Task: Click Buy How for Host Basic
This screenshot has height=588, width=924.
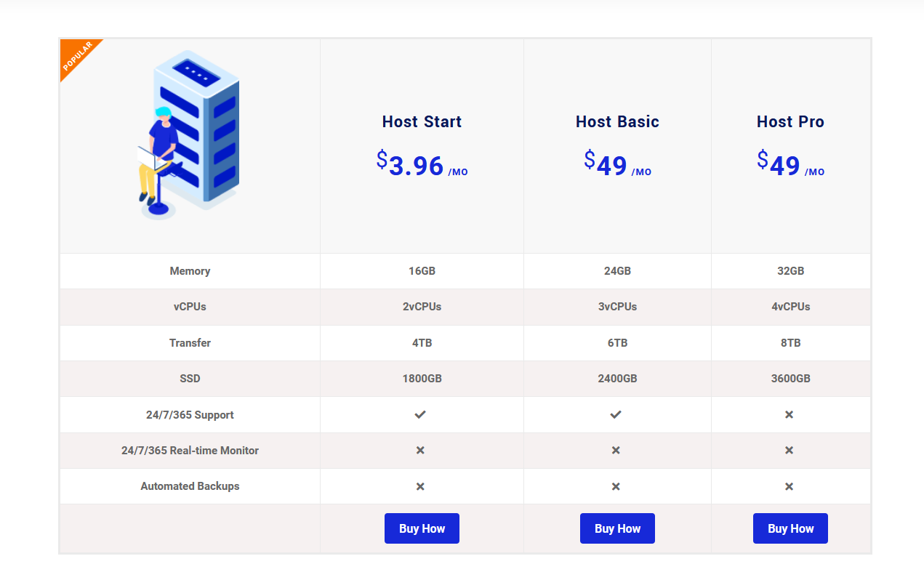Action: pyautogui.click(x=617, y=528)
